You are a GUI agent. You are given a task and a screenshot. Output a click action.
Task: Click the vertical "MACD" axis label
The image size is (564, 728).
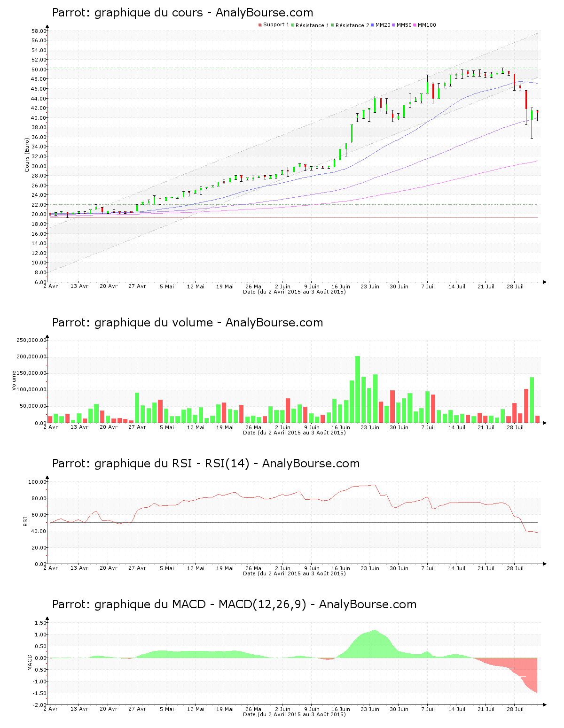[x=30, y=662]
